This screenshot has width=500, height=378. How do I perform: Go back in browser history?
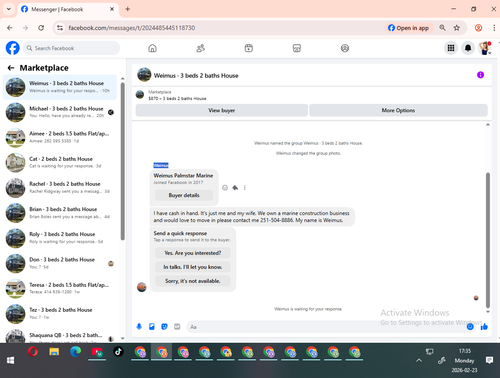pos(10,28)
